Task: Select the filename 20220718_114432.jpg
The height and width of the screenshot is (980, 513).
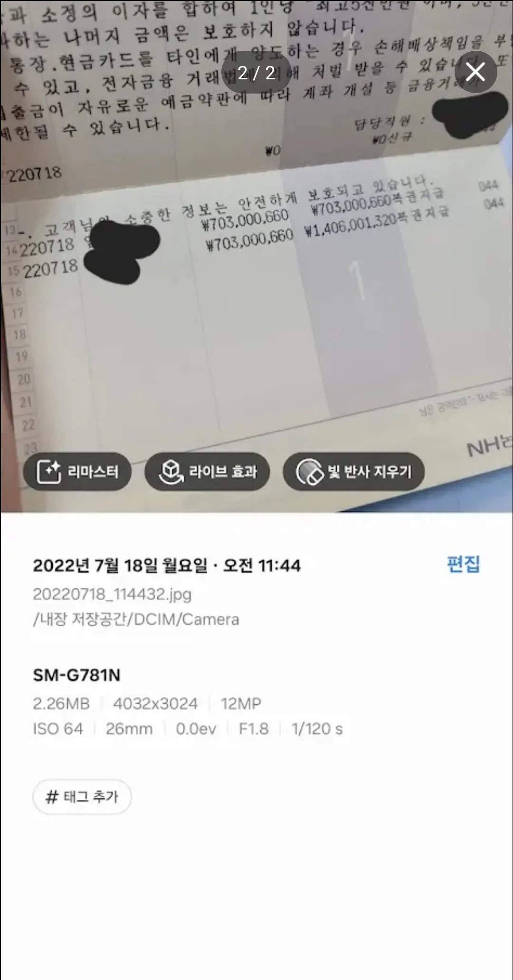Action: [x=112, y=594]
